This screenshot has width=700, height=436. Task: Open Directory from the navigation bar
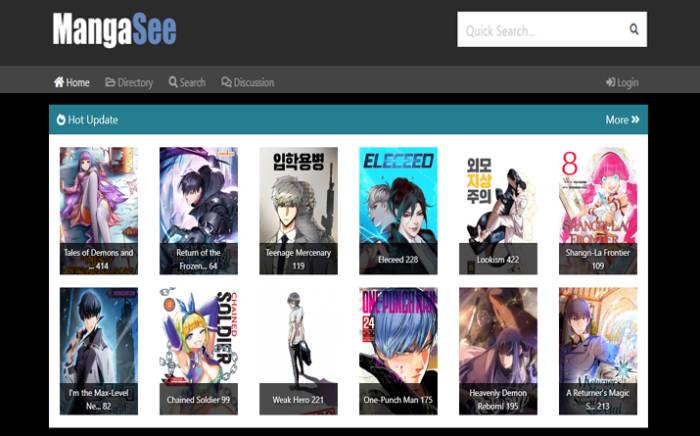[129, 82]
